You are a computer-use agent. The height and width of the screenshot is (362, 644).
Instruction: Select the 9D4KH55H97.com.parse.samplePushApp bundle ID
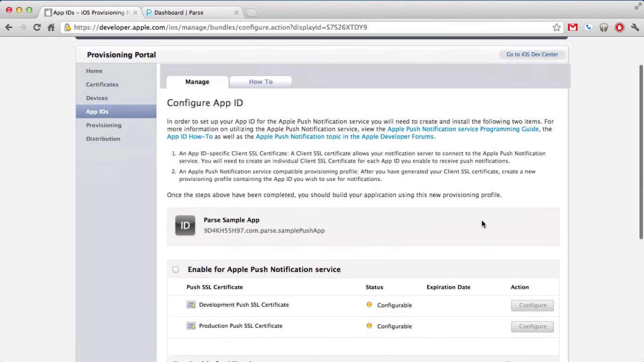(264, 231)
